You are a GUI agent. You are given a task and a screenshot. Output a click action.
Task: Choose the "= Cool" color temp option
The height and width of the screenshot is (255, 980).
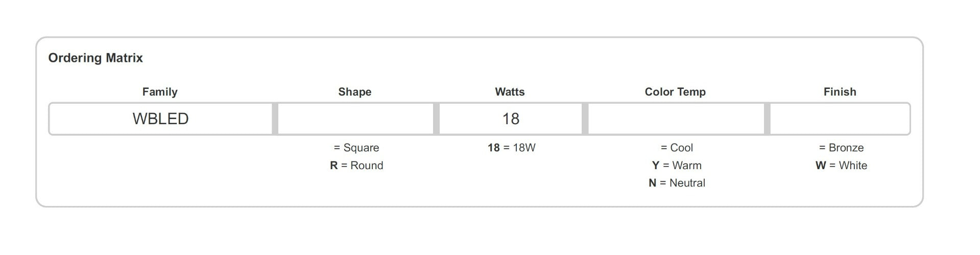pyautogui.click(x=676, y=148)
